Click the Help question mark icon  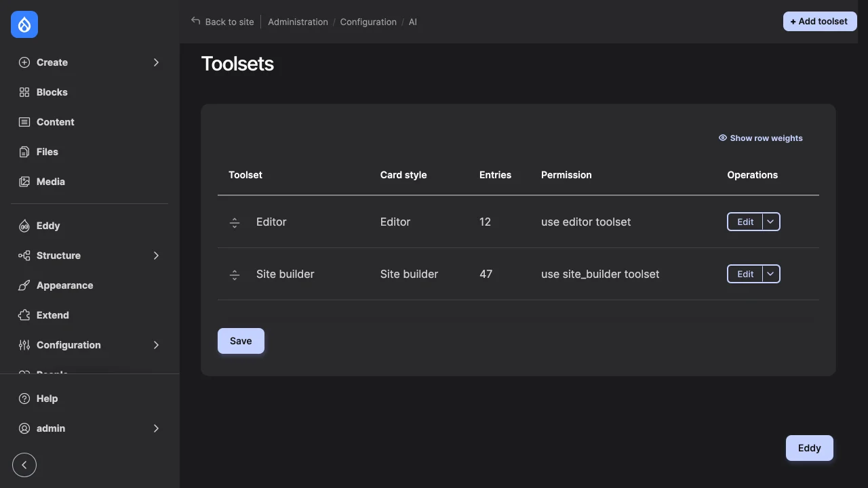click(24, 399)
